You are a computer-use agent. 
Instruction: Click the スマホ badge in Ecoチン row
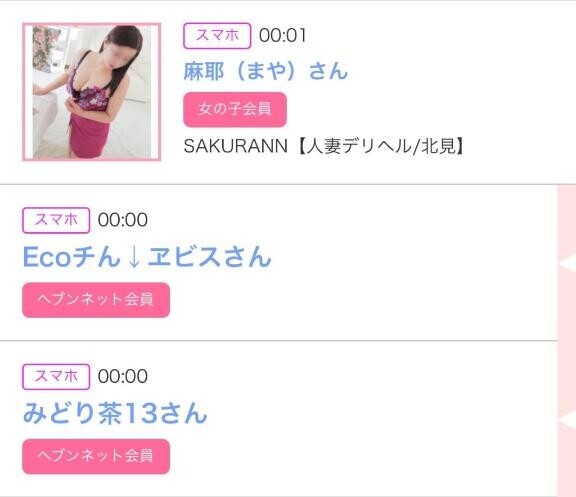[x=56, y=220]
